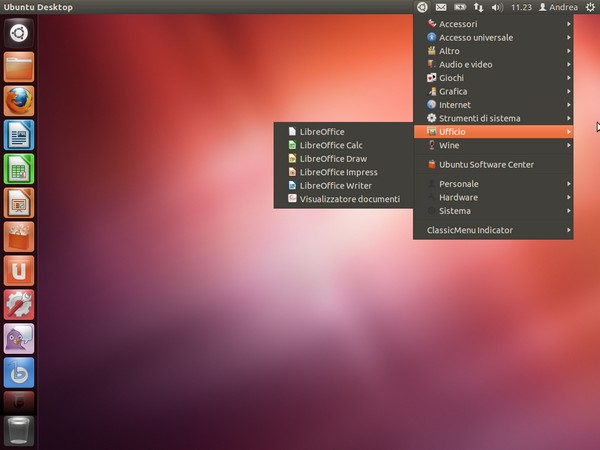Click the Grafica category label
The height and width of the screenshot is (450, 600).
click(x=453, y=91)
